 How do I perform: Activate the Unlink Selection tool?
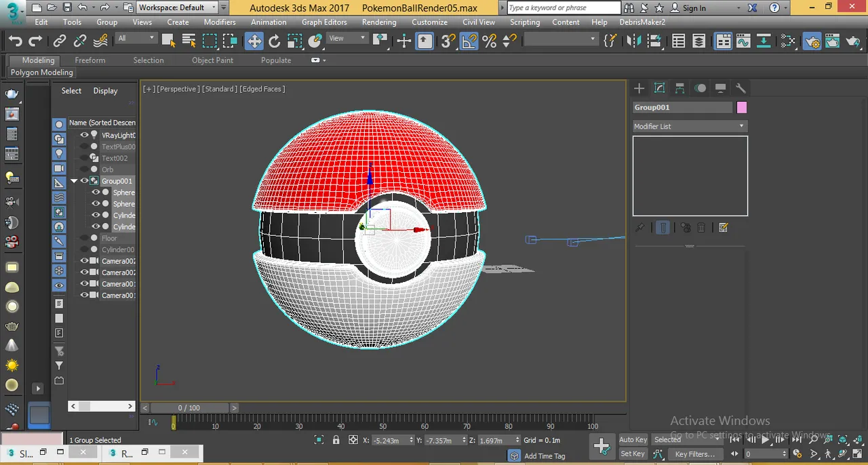[80, 41]
